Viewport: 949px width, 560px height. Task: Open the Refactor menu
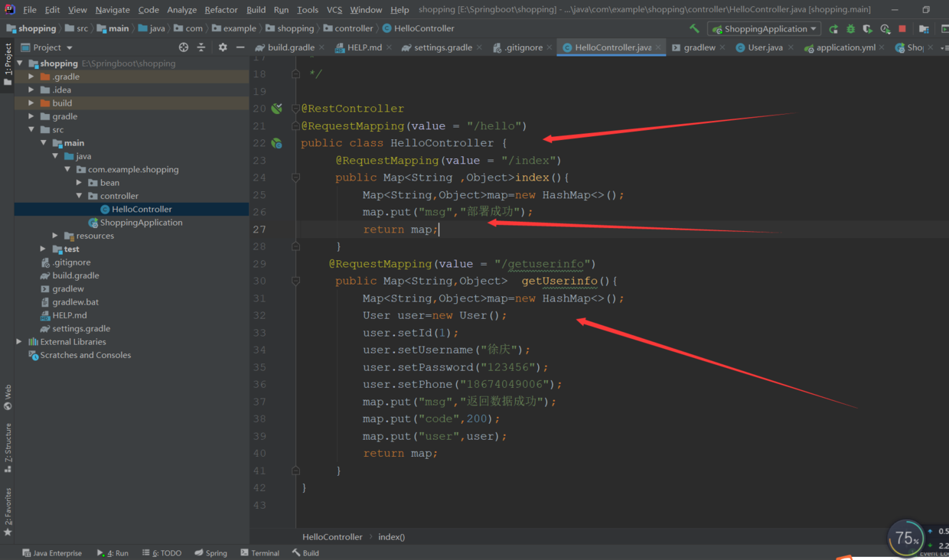[221, 10]
